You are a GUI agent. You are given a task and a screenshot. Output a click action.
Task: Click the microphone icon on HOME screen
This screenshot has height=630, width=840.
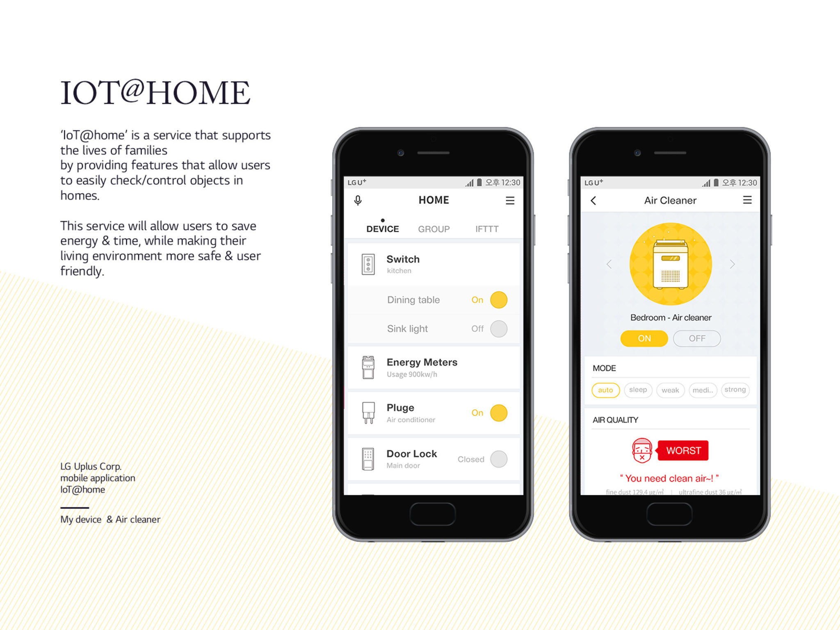click(358, 201)
